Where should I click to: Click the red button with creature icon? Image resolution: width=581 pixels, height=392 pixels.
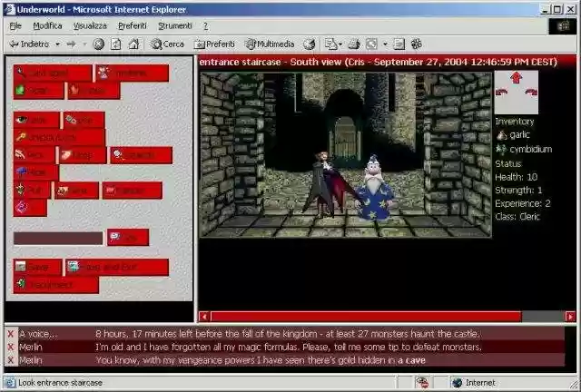(x=133, y=73)
